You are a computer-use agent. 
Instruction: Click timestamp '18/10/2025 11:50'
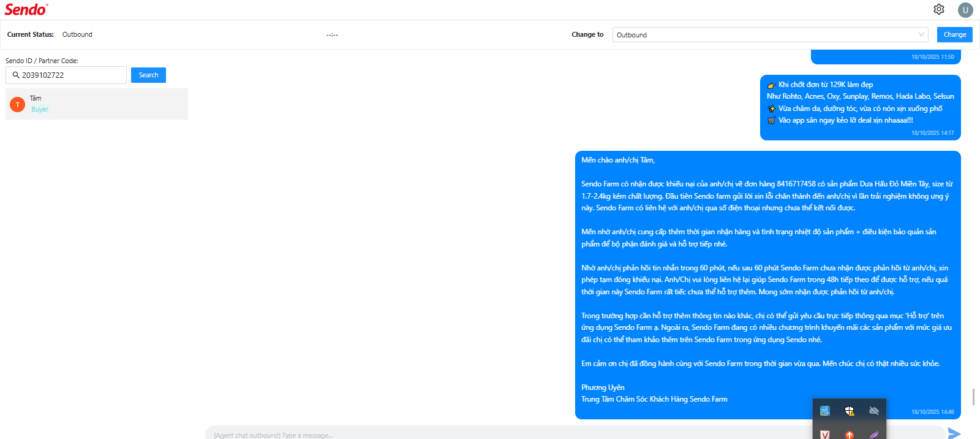[x=932, y=57]
